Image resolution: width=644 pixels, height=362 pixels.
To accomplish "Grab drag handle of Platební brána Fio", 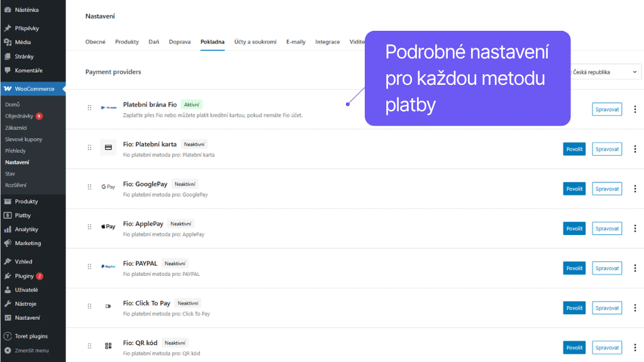I will pos(89,107).
